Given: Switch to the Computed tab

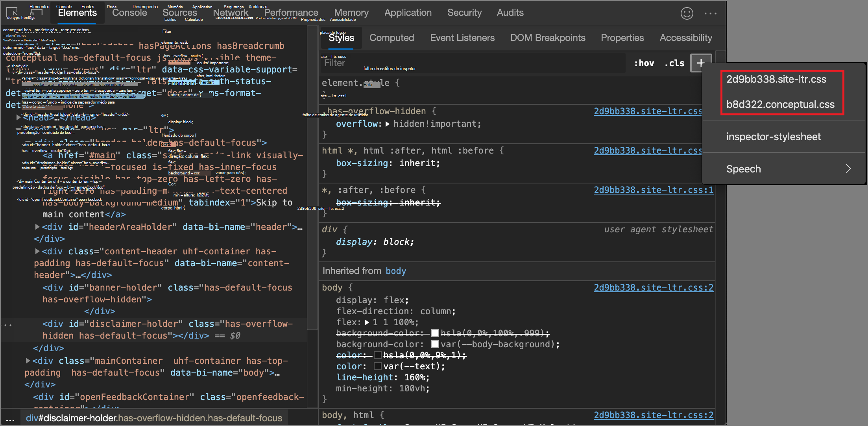Looking at the screenshot, I should pos(392,38).
